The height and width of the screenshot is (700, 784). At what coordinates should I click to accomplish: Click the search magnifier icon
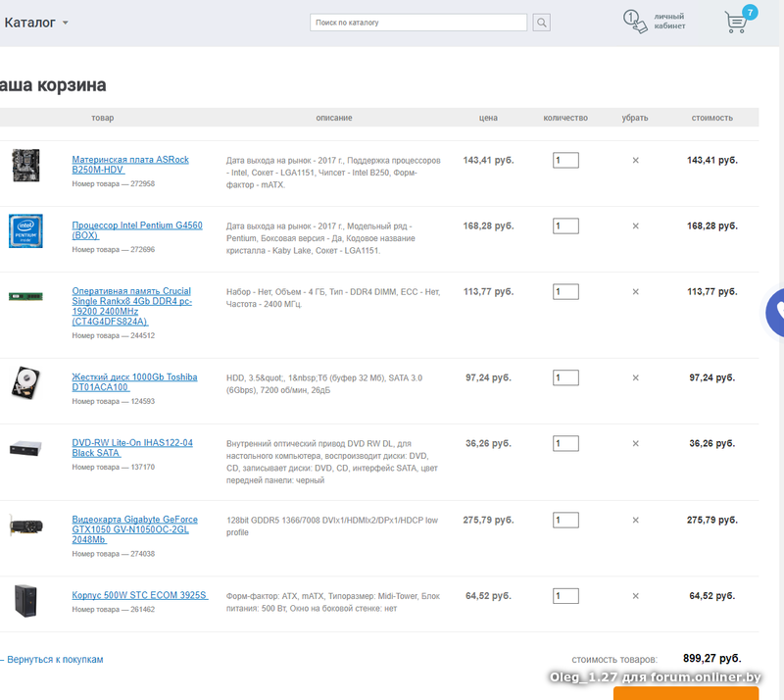point(543,23)
